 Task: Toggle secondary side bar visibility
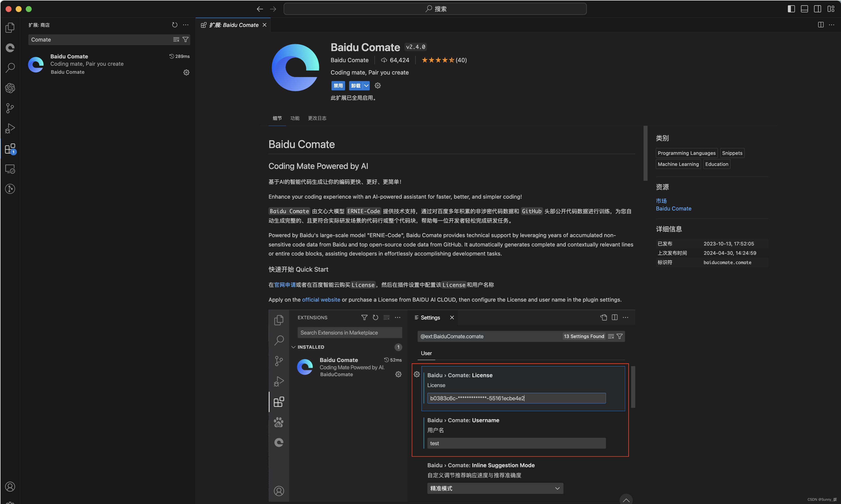[x=817, y=9]
